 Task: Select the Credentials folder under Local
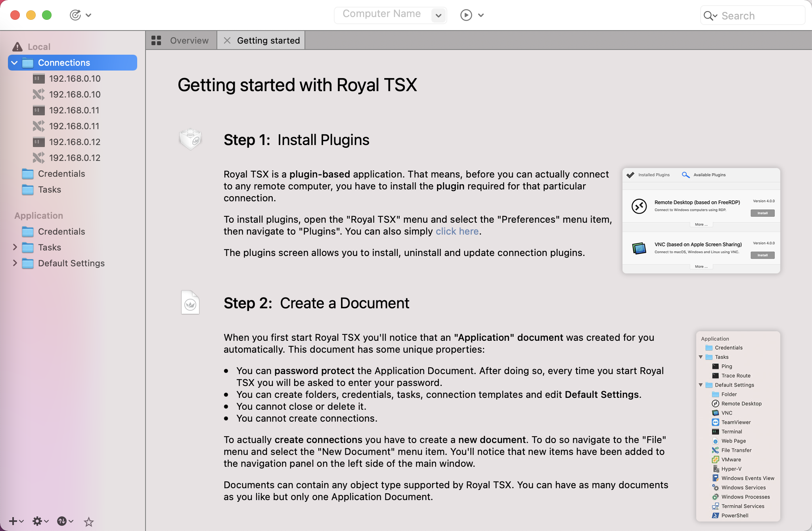[61, 174]
